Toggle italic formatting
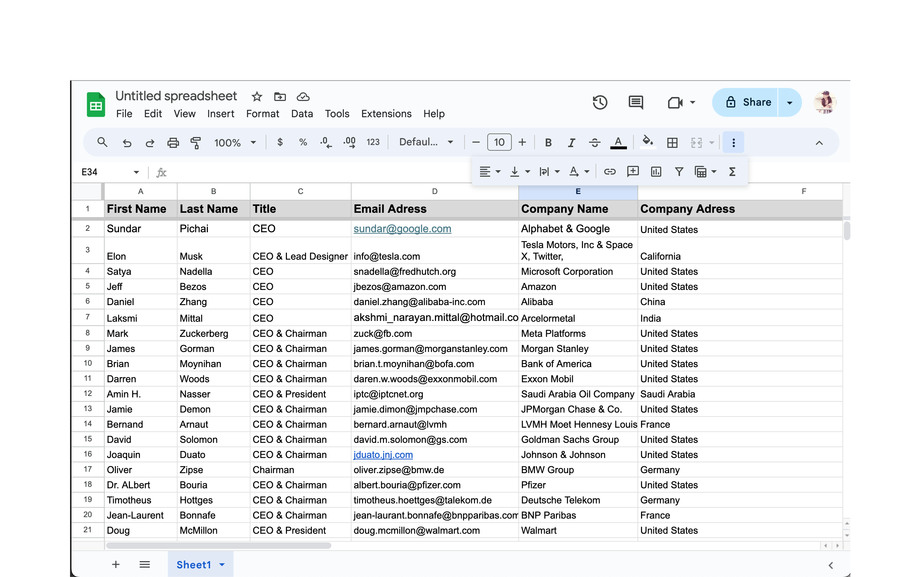The image size is (924, 577). point(571,143)
